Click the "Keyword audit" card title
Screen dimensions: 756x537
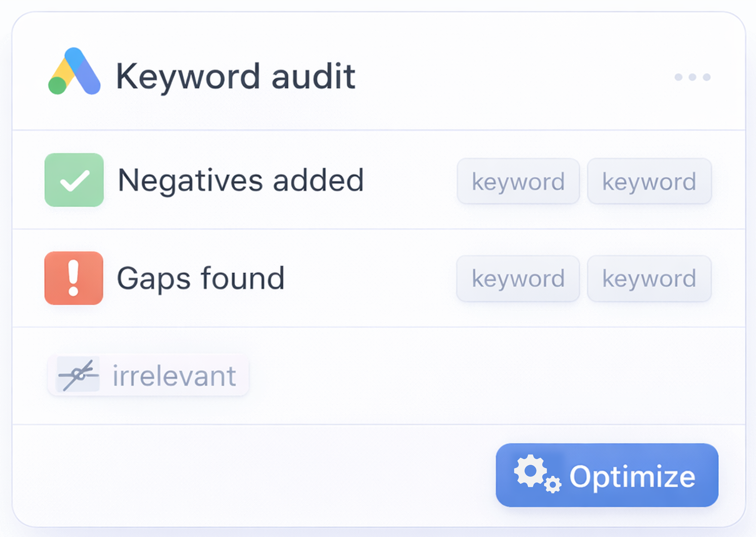[x=236, y=77]
